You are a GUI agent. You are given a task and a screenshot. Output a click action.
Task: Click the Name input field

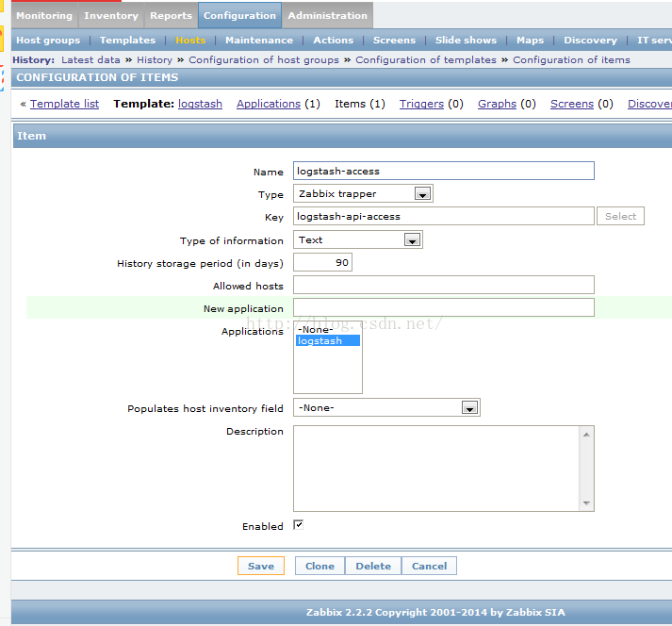(x=444, y=171)
